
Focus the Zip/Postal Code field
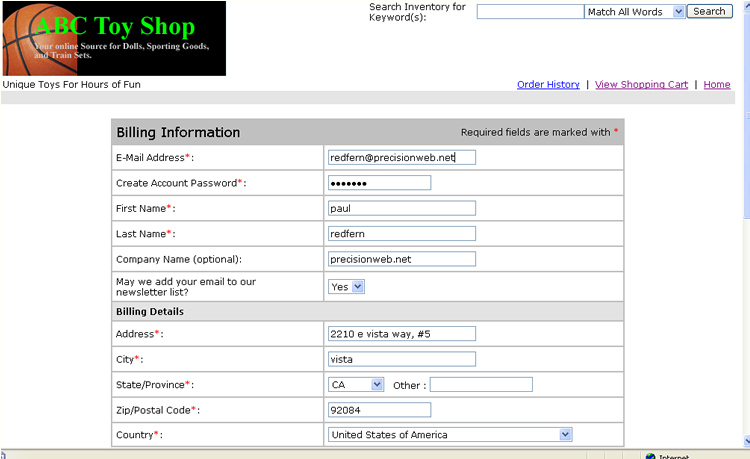tap(379, 410)
